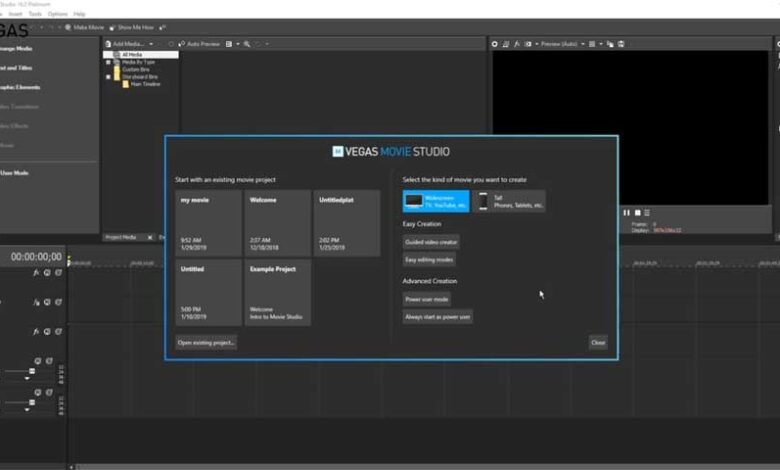Open the 'Untitledplat' recent project card
The image size is (780, 470).
tap(347, 223)
